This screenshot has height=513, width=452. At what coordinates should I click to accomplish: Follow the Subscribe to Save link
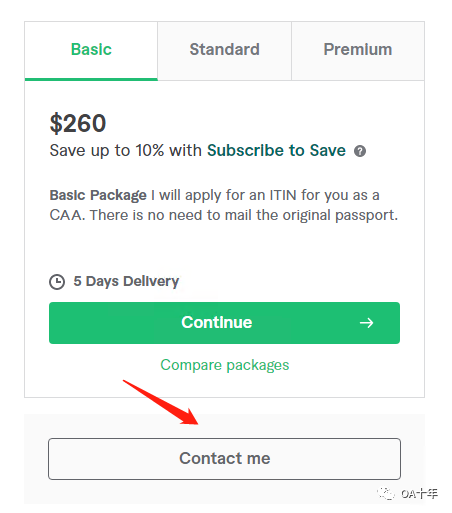click(276, 150)
